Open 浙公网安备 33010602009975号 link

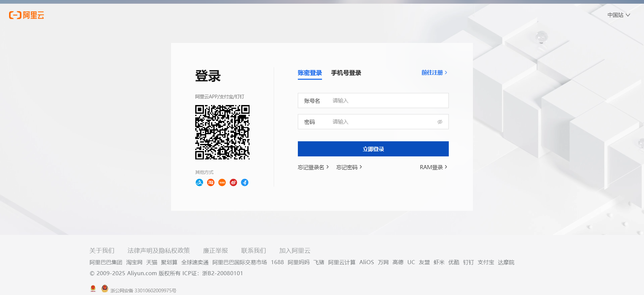pos(143,291)
